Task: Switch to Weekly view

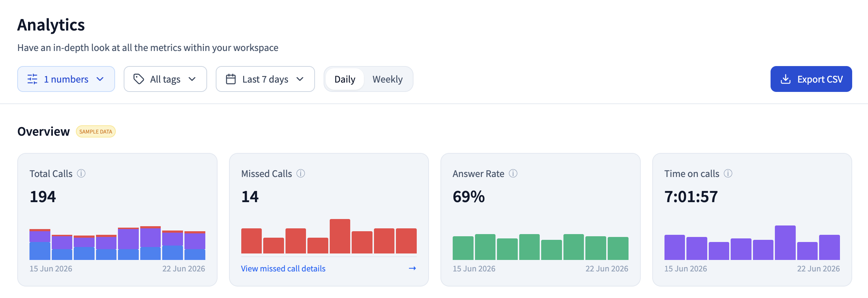Action: tap(388, 79)
